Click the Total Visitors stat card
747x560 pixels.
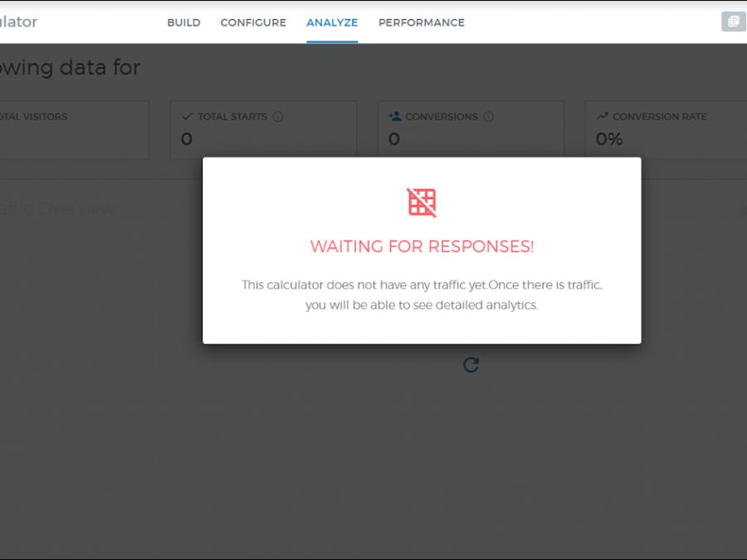tap(75, 130)
